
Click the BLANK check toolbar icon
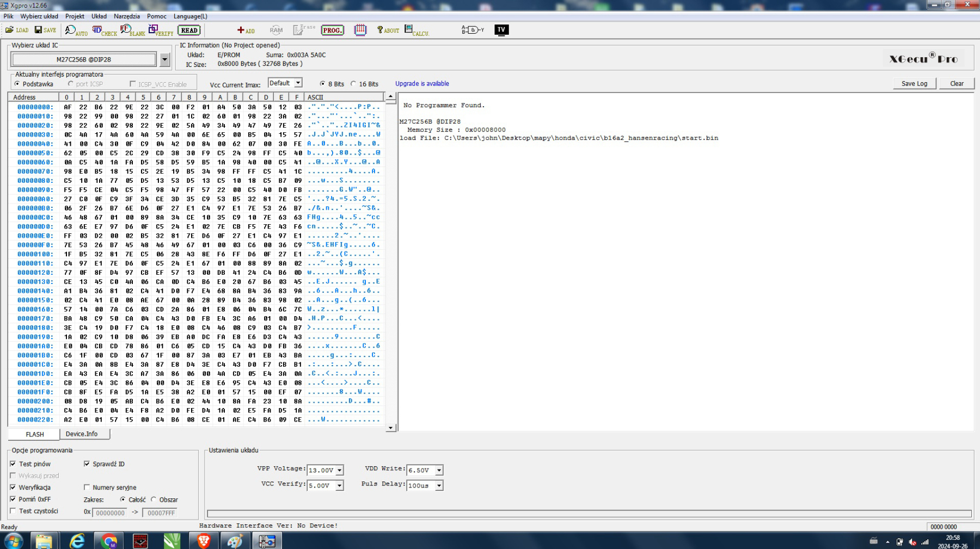click(x=132, y=30)
